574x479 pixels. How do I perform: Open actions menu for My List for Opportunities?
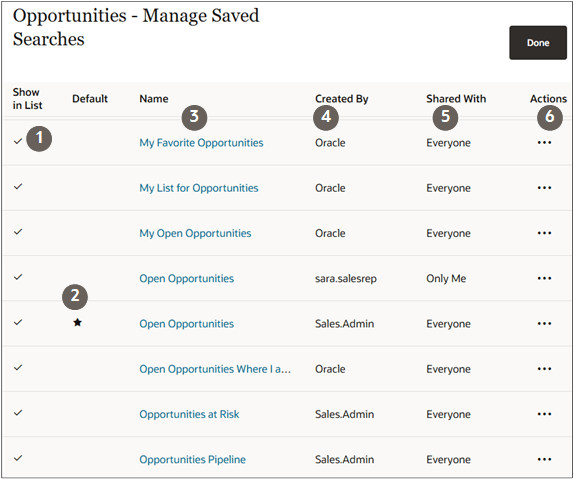[x=544, y=188]
